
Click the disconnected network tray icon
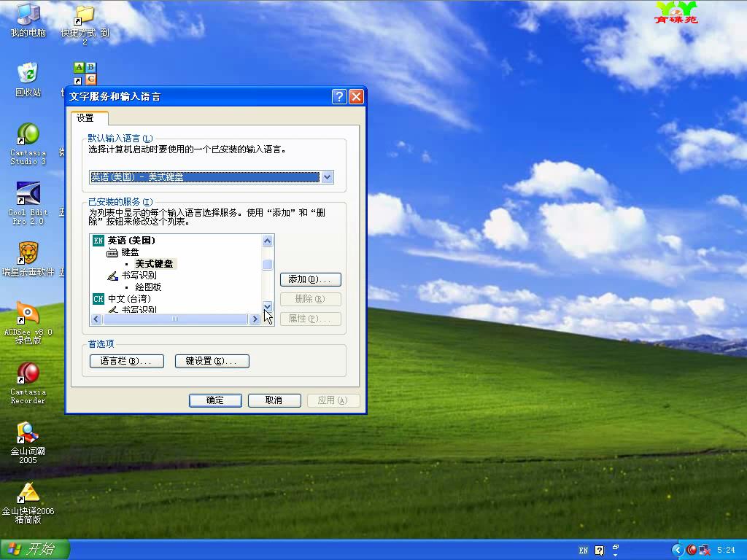click(705, 550)
